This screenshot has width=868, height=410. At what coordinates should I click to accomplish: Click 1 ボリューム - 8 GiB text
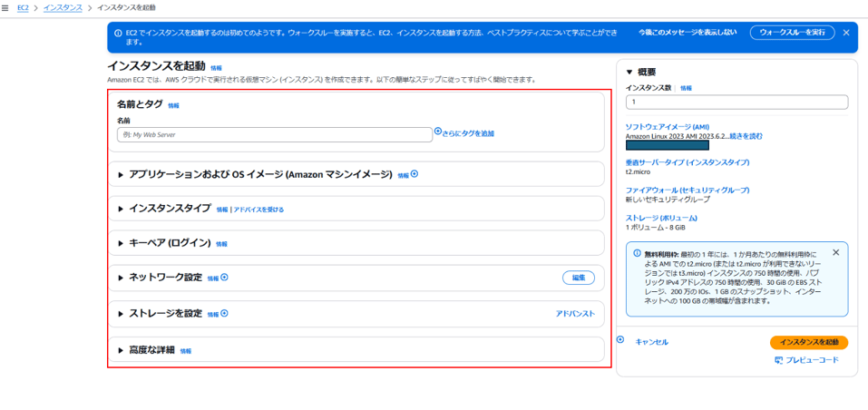click(656, 227)
